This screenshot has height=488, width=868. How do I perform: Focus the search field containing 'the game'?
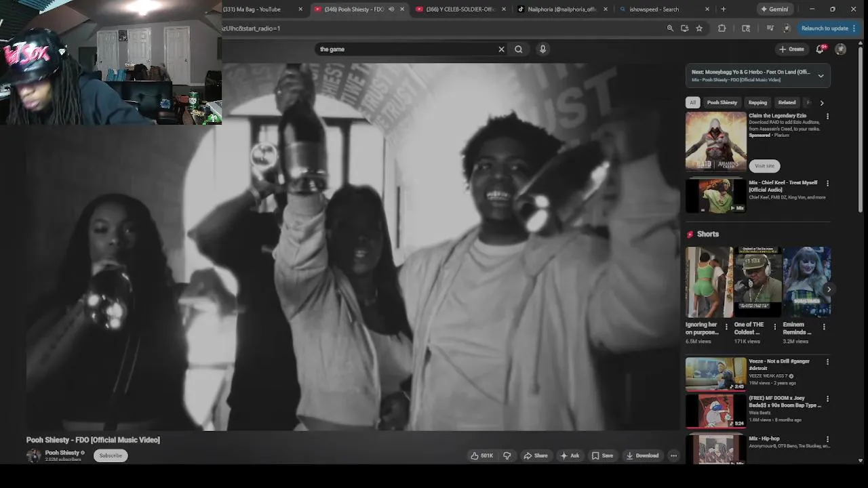coord(407,49)
